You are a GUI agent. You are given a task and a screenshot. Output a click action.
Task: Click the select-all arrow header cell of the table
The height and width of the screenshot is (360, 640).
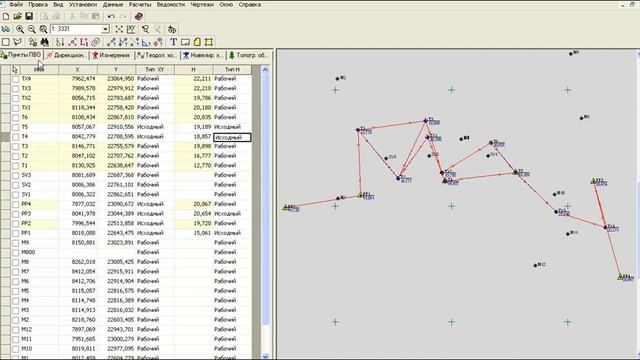click(15, 70)
